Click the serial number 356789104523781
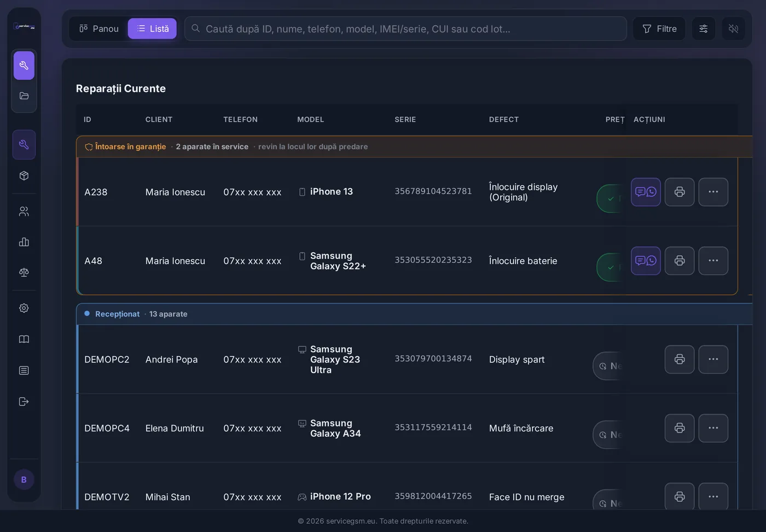766x532 pixels. 433,191
